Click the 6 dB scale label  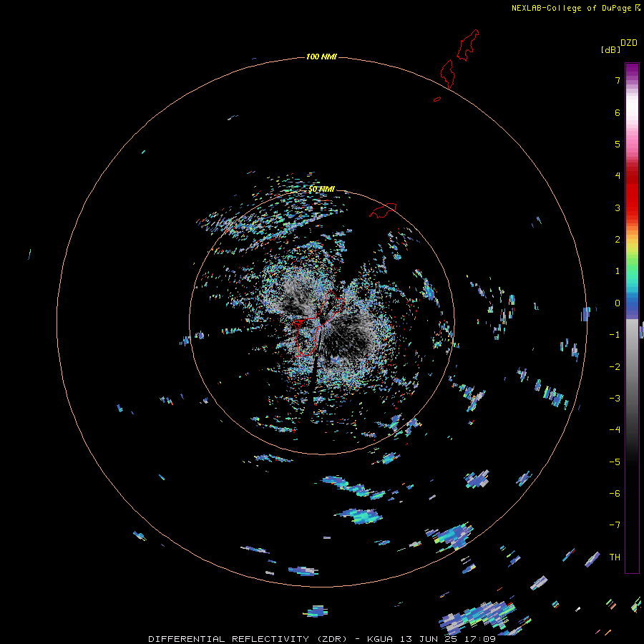click(x=618, y=113)
